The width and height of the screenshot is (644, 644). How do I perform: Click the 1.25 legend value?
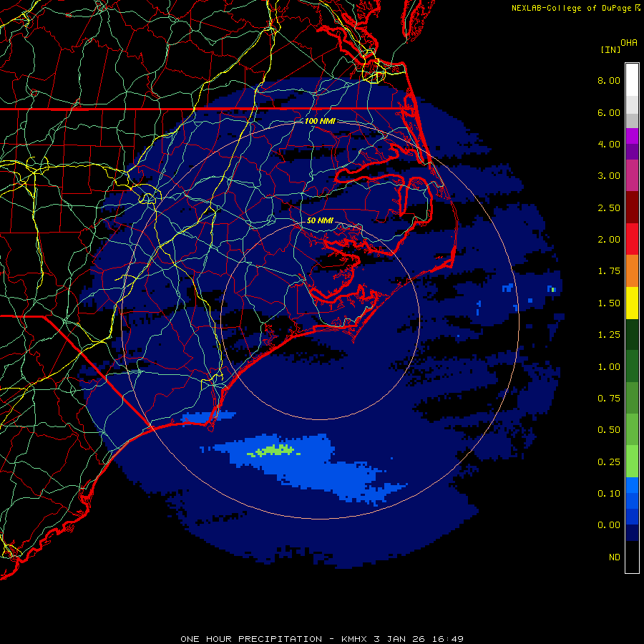click(x=609, y=335)
